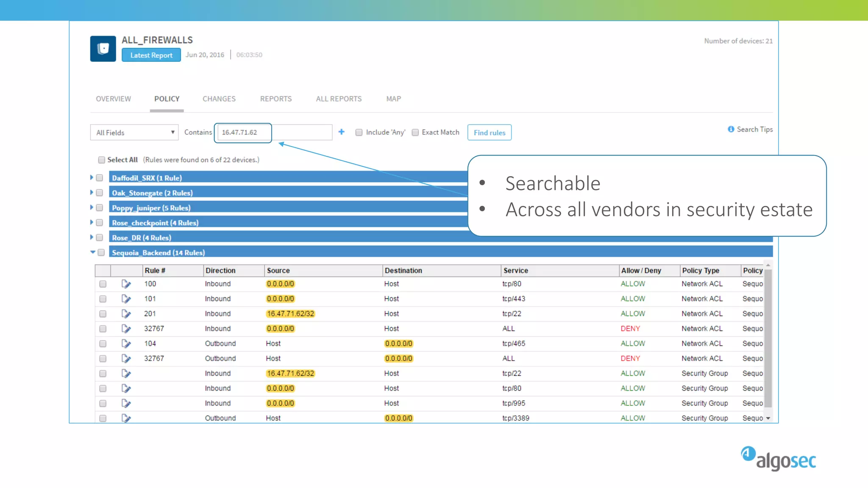This screenshot has width=868, height=488.
Task: Click the DENY cell of inbound rule 32767
Action: point(630,328)
